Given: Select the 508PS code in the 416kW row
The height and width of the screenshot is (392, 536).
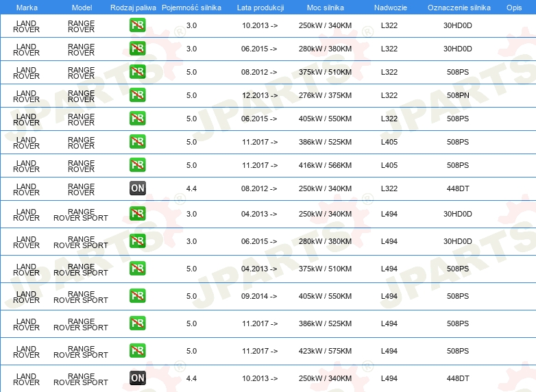Looking at the screenshot, I should (458, 165).
